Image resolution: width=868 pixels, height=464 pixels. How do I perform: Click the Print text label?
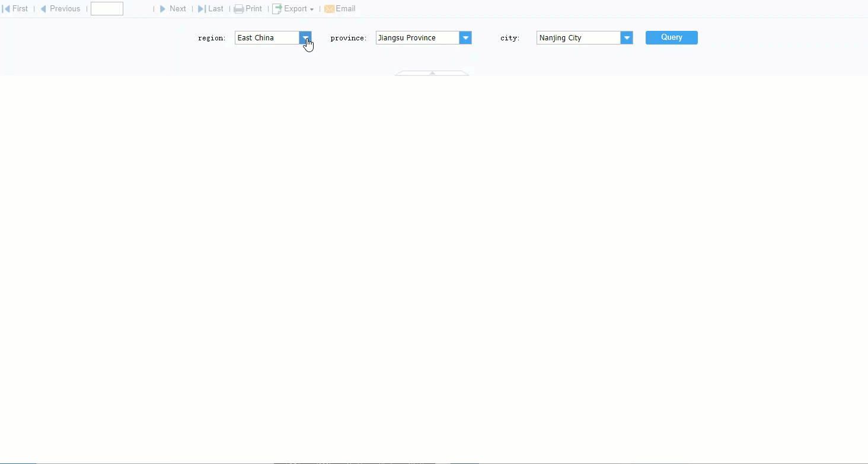pos(253,8)
